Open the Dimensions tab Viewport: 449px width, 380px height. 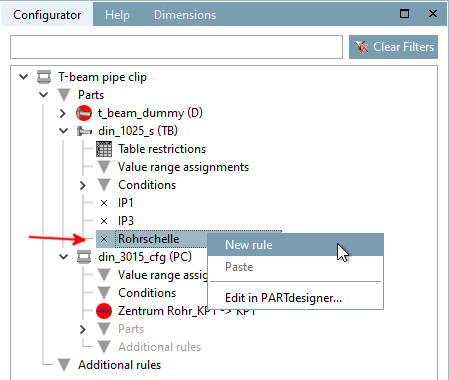click(x=185, y=15)
